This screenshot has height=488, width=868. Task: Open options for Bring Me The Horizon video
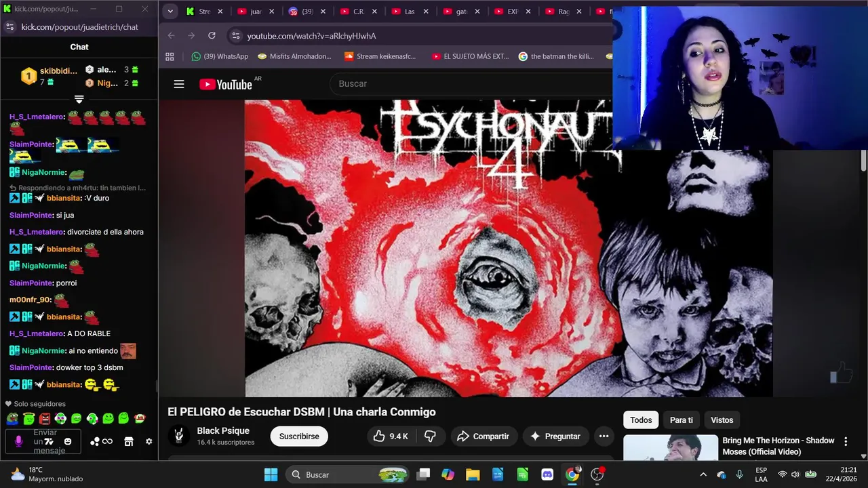click(845, 441)
